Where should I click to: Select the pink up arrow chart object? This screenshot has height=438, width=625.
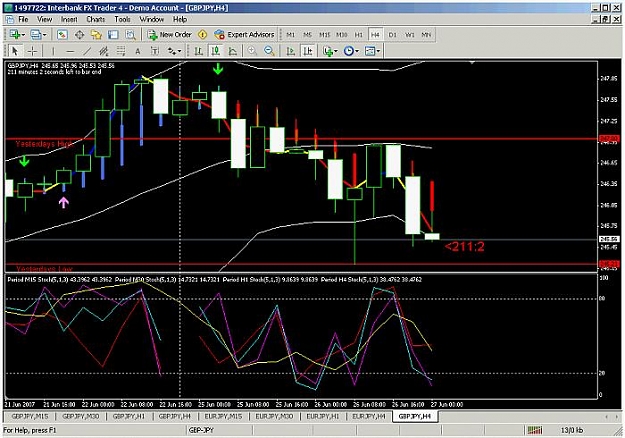(x=64, y=202)
